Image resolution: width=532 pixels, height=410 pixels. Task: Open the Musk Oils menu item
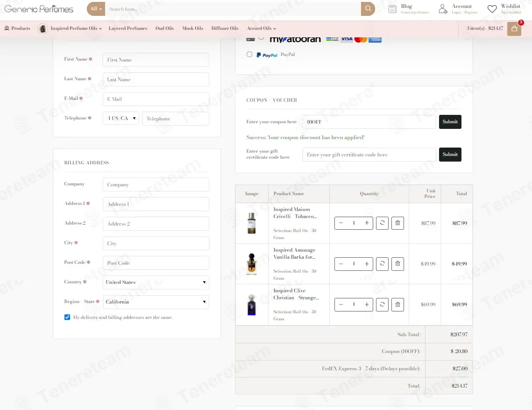pos(193,28)
